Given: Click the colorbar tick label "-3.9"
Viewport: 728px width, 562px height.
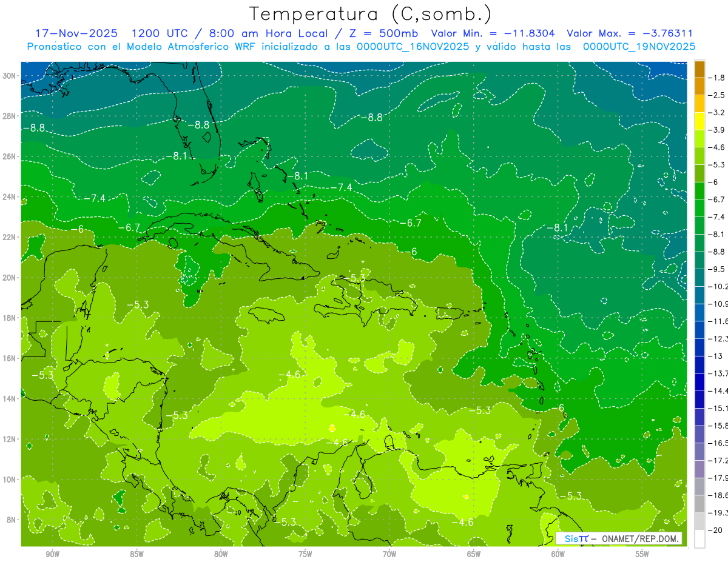Looking at the screenshot, I should 717,130.
